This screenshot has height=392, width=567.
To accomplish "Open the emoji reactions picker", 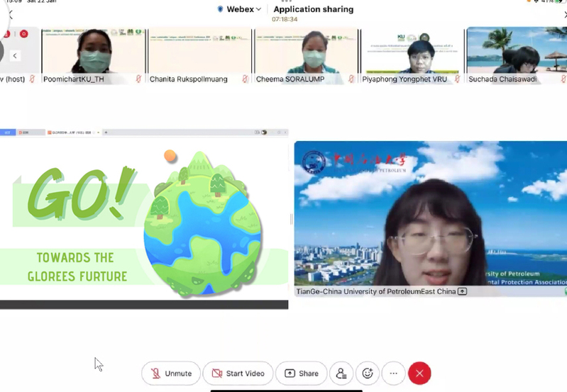I will pyautogui.click(x=368, y=374).
